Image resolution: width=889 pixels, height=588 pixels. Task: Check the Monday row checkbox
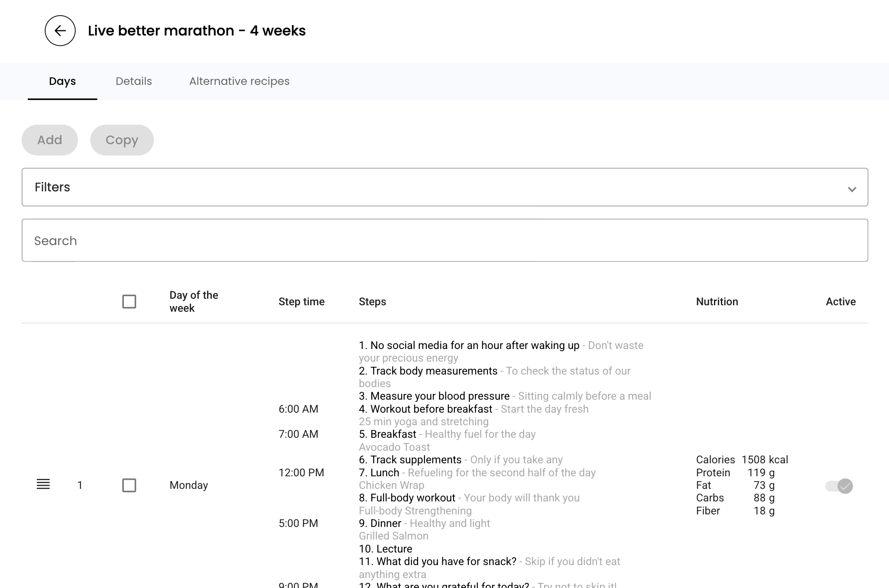point(129,485)
